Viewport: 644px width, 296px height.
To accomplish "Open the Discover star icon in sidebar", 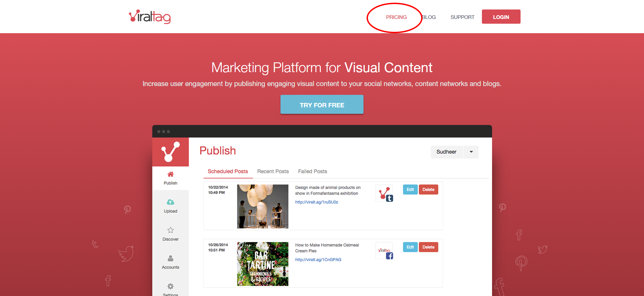I will point(171,230).
